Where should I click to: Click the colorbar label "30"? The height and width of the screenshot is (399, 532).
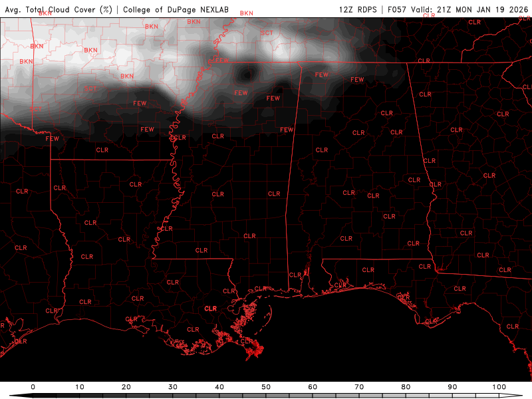(x=173, y=387)
